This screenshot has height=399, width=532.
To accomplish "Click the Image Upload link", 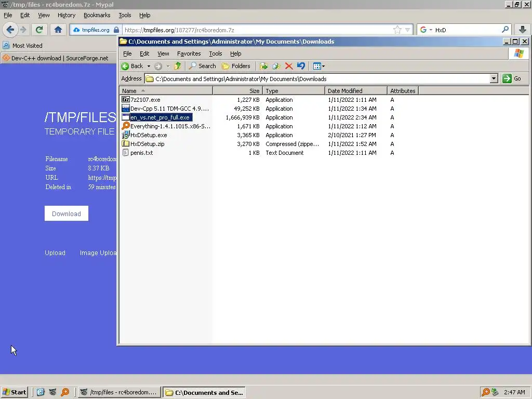I will 98,253.
